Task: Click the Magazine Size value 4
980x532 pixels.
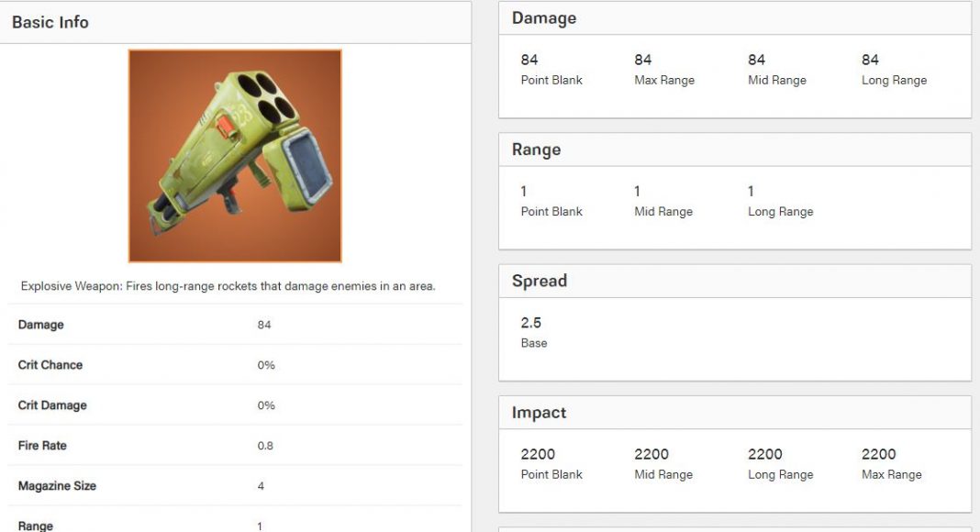Action: point(261,486)
